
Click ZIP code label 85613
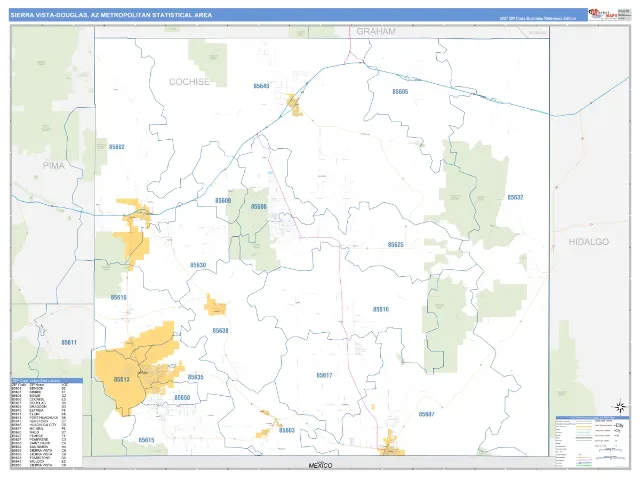tap(122, 379)
